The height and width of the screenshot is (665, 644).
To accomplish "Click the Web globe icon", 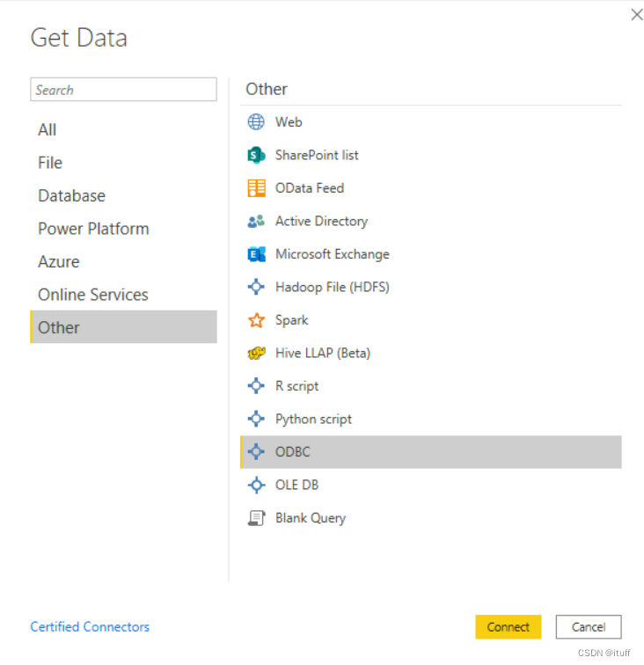I will pos(256,122).
